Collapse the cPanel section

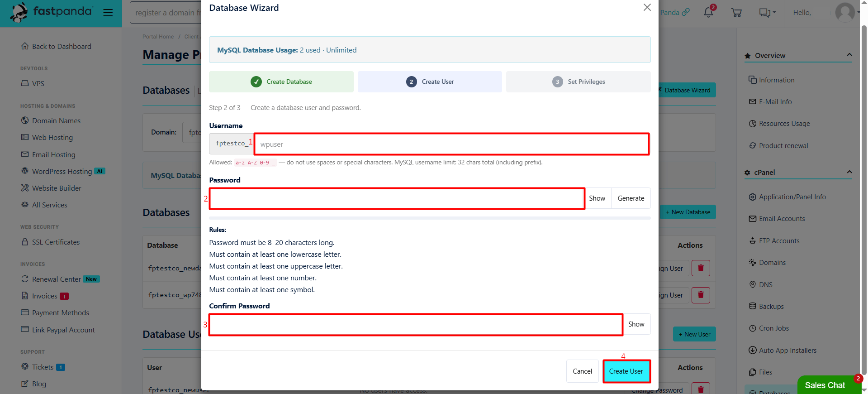pos(849,172)
